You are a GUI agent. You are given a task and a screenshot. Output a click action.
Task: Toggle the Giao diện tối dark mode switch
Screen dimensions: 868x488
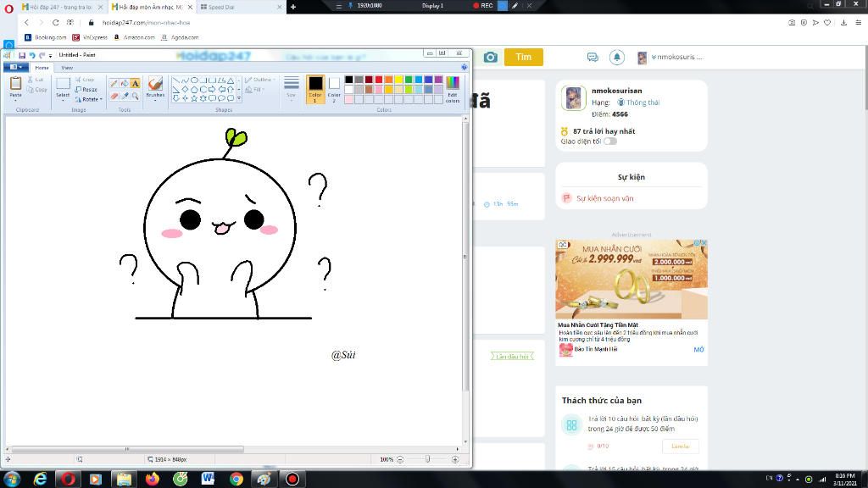coord(610,141)
